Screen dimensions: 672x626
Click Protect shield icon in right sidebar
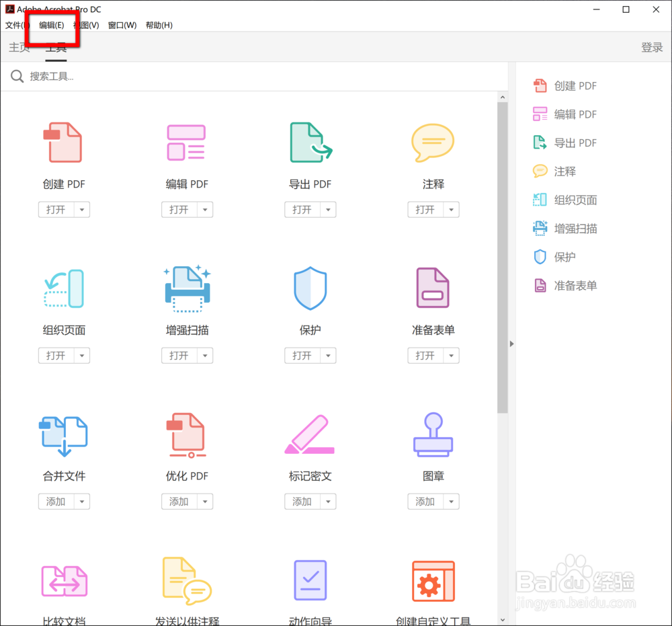click(540, 257)
